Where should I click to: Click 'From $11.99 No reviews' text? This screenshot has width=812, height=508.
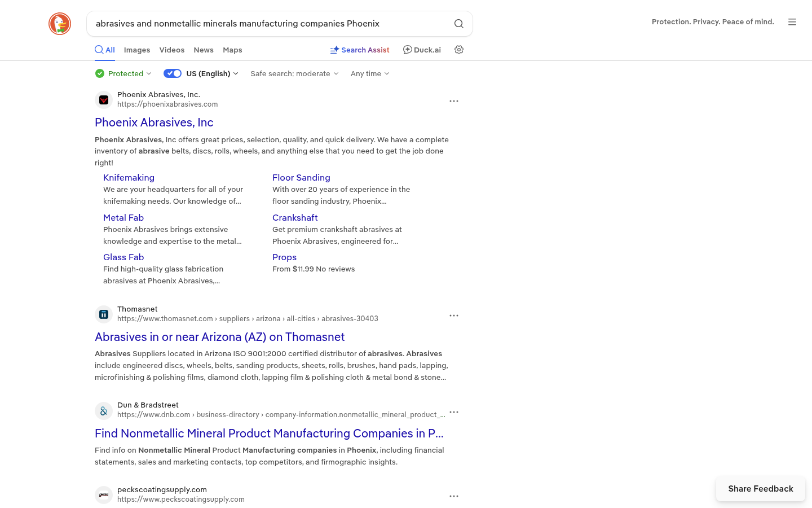pyautogui.click(x=314, y=269)
